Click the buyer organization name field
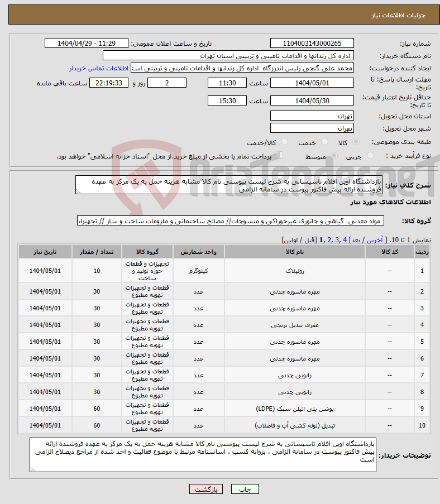440x504 pixels. (x=228, y=56)
